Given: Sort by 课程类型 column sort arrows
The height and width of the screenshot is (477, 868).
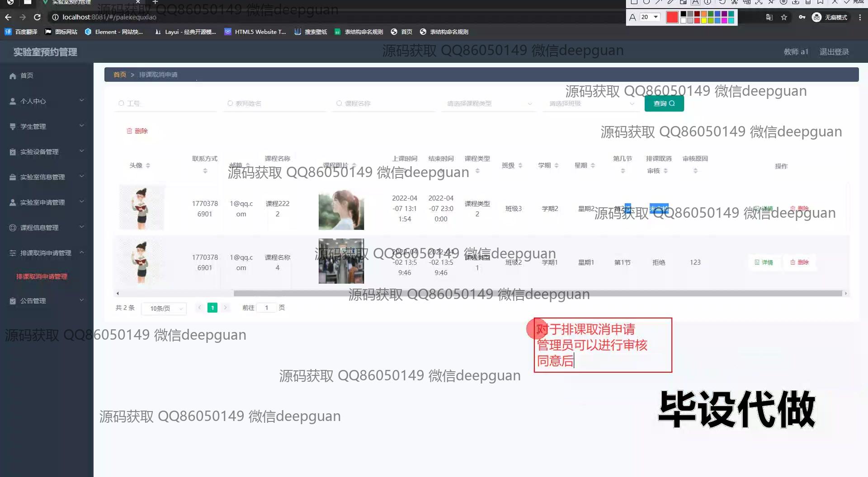Looking at the screenshot, I should [x=477, y=171].
